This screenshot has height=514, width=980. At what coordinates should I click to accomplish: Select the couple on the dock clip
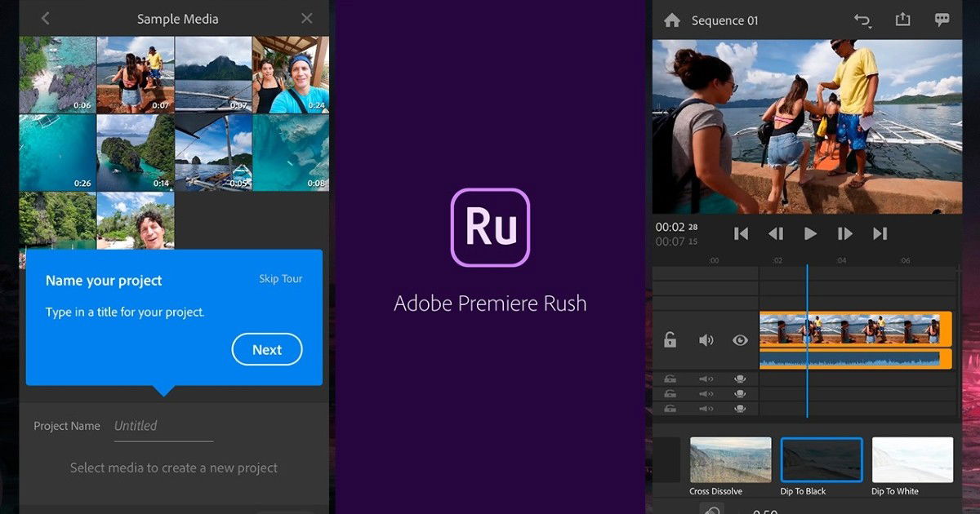coord(135,74)
